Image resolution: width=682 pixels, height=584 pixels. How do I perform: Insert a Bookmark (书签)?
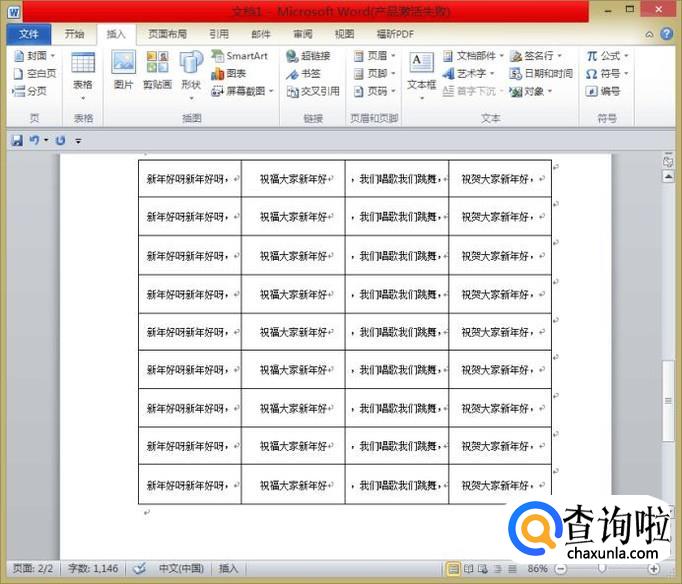pyautogui.click(x=303, y=73)
